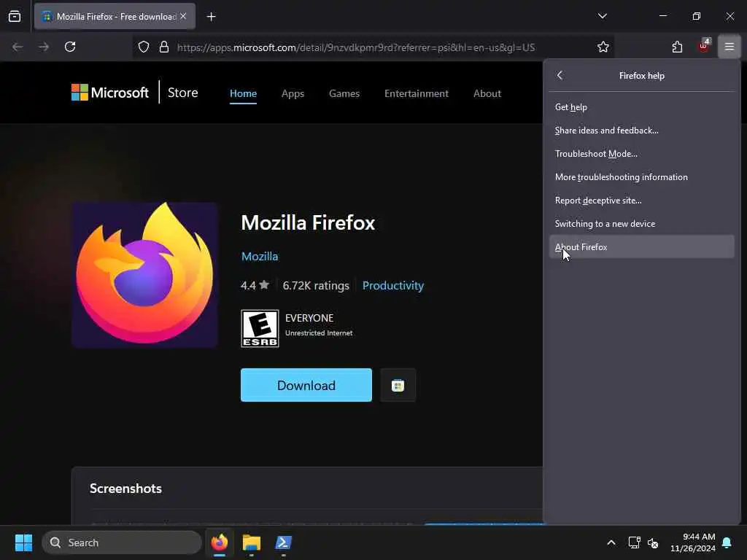Open Troubleshoot Mode menu item
Screen dimensions: 747x560
tap(641, 154)
